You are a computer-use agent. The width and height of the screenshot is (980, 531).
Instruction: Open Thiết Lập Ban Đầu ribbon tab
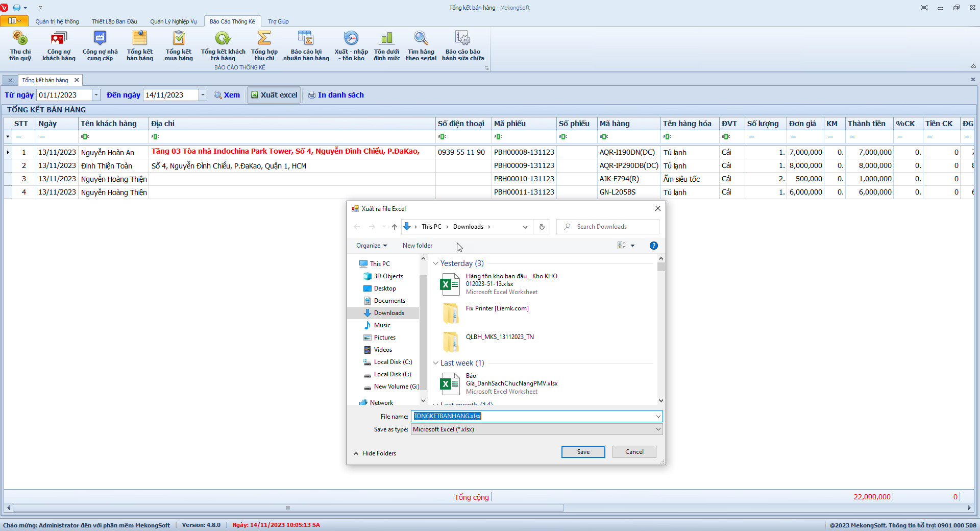coord(114,21)
